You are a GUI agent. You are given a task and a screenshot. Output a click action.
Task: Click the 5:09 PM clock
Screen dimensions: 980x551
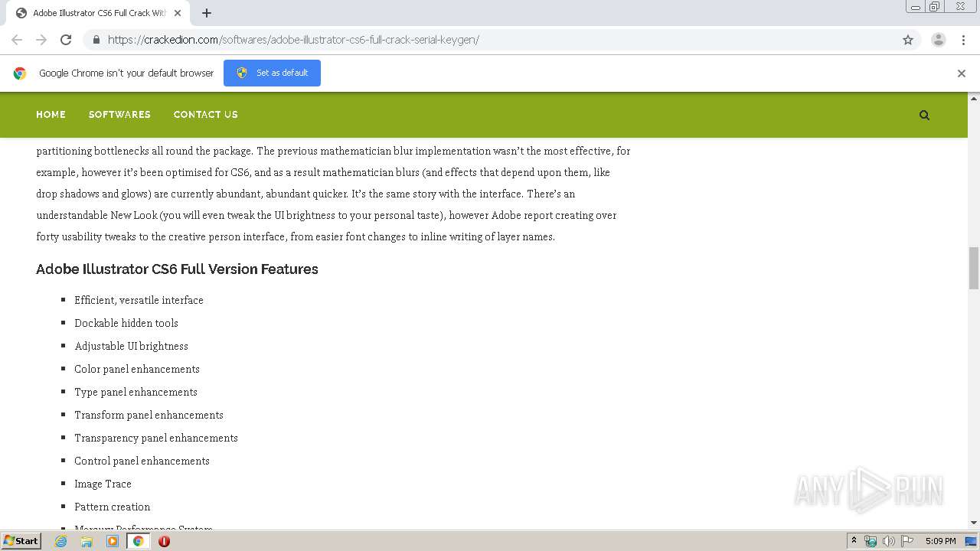coord(940,541)
